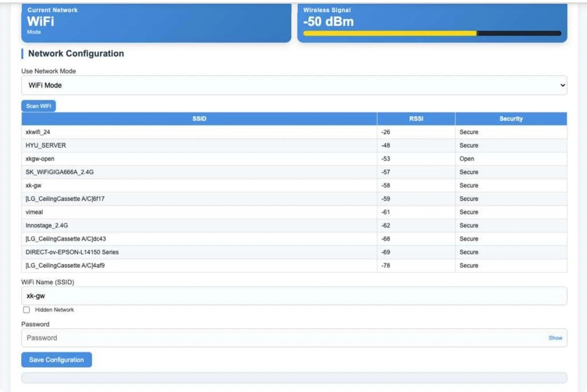The width and height of the screenshot is (587, 392).
Task: Select the HYU_SERVER network row
Action: coord(294,146)
